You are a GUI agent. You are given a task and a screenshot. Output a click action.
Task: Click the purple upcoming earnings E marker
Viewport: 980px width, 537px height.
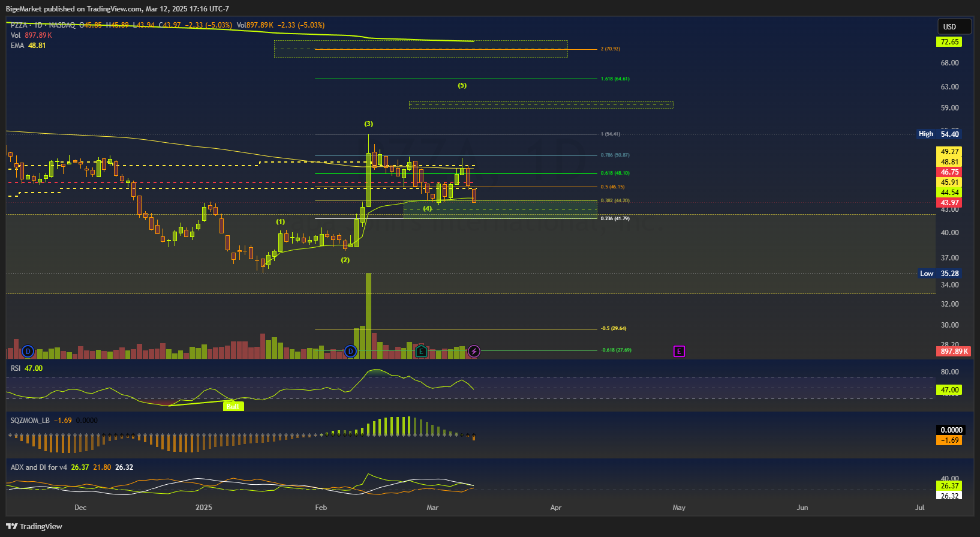679,351
